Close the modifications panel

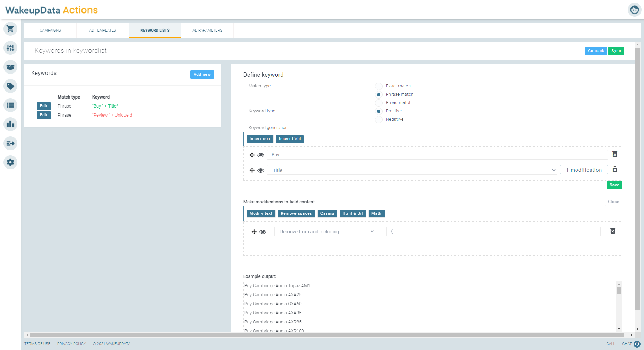click(x=613, y=202)
